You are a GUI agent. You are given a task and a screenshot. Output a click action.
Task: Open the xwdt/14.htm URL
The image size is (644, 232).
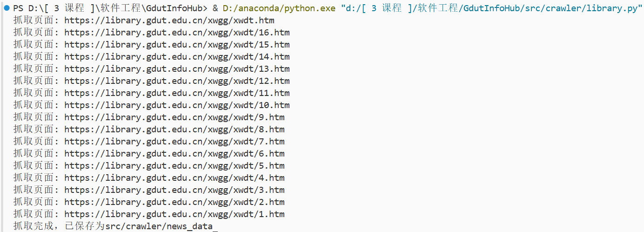(177, 57)
